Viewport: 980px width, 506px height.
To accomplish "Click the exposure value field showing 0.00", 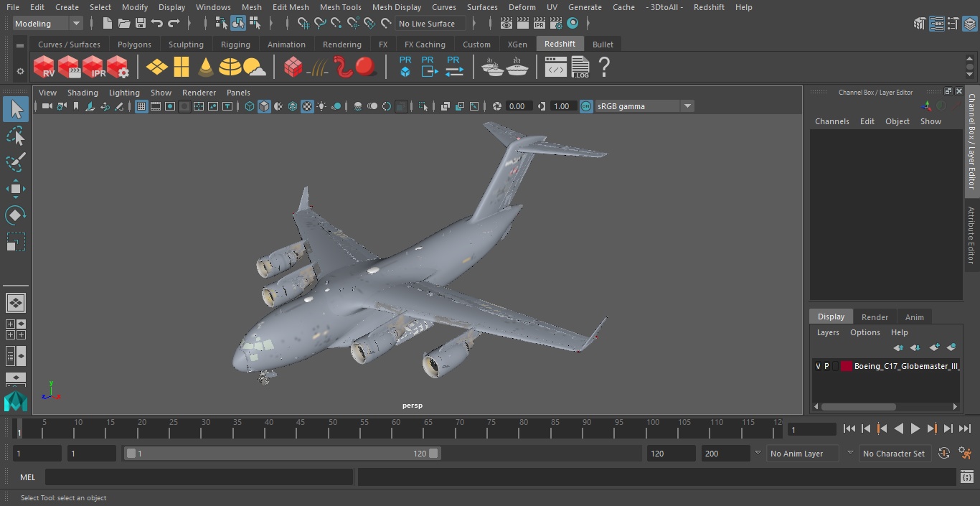I will 517,106.
